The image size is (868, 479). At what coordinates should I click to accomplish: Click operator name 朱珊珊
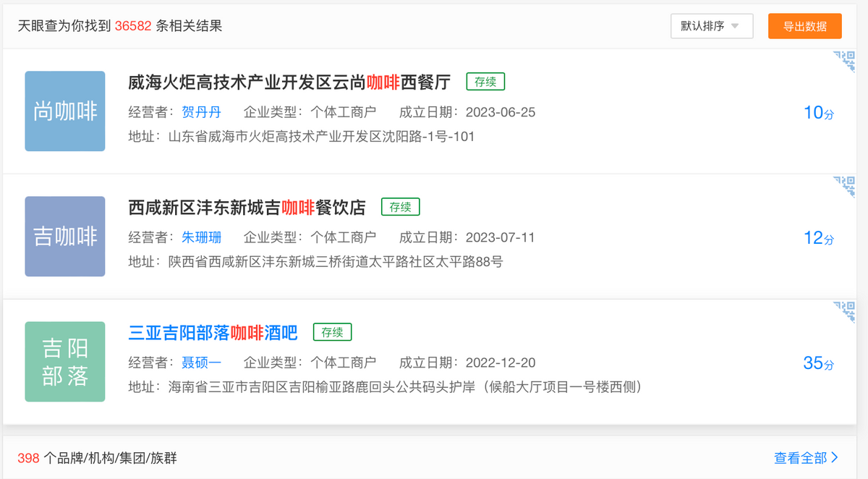pos(201,237)
